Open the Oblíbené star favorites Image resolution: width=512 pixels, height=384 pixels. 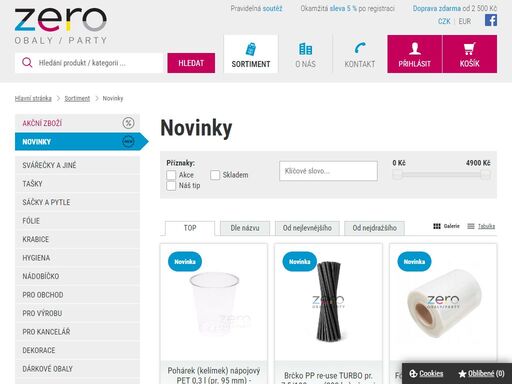click(462, 374)
